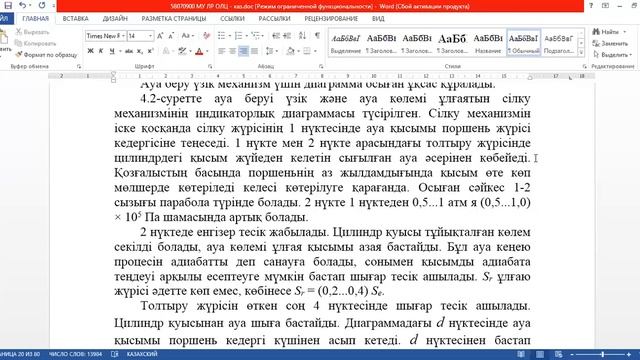
Task: Click Найти find button
Action: 609,32
